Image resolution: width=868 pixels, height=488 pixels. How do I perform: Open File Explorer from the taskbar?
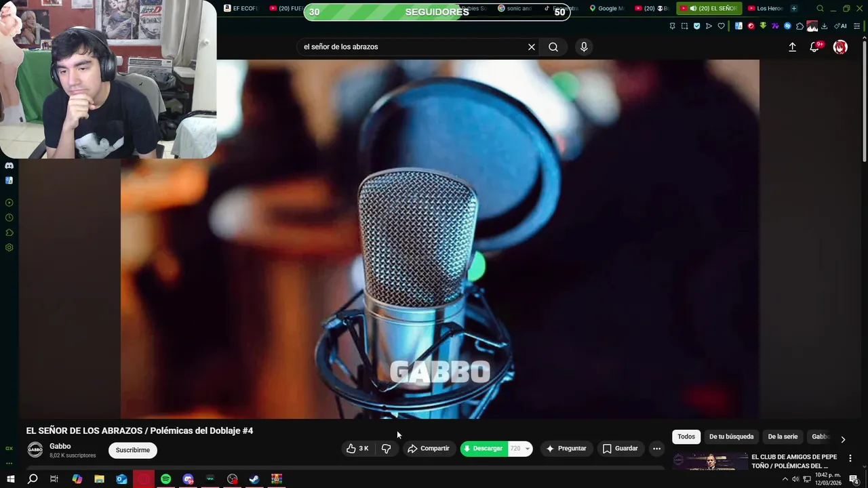(99, 479)
